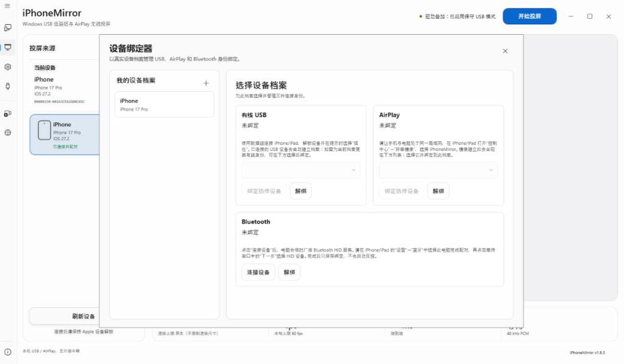
Task: Open the chip hardware sidebar icon
Action: 7,133
